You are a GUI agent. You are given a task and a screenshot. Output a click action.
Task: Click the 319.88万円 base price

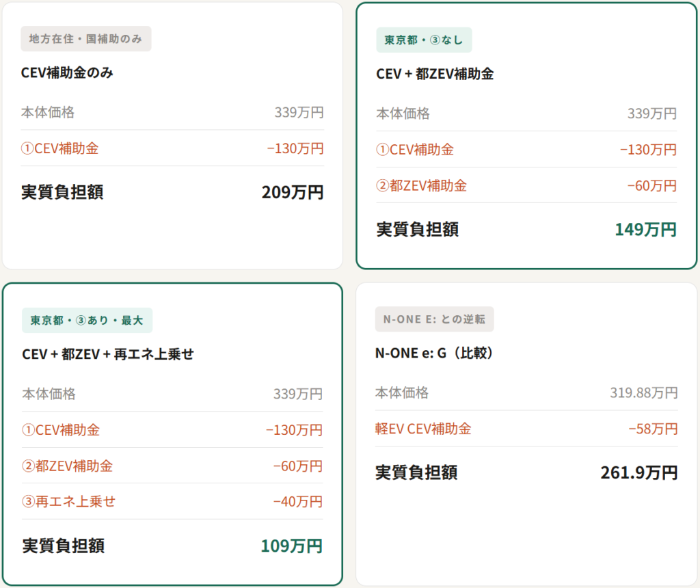[643, 392]
